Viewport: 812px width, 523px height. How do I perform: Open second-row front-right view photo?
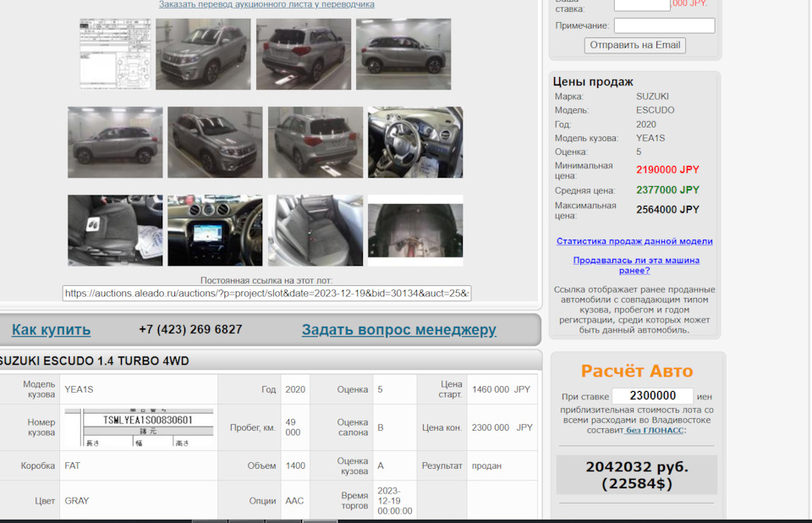[x=215, y=142]
